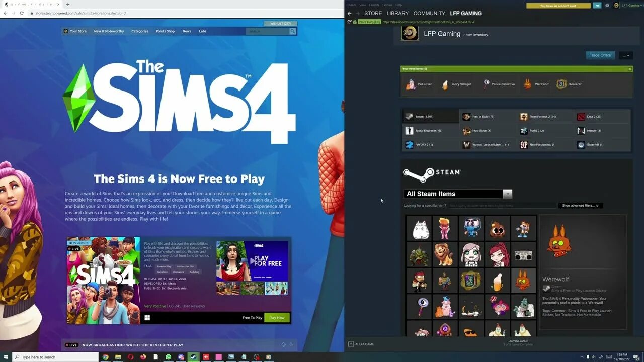Open broadcast settings gear icon
644x362 pixels.
coord(283,345)
